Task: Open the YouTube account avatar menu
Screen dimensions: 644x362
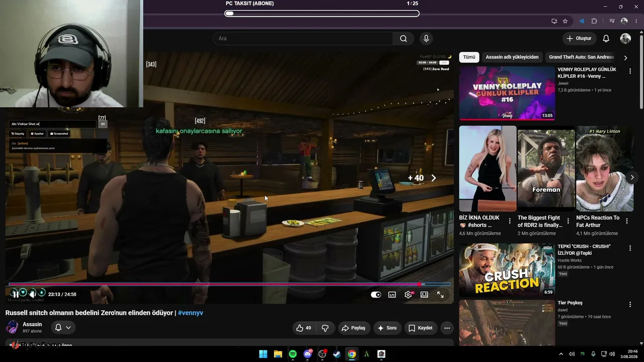Action: point(625,38)
